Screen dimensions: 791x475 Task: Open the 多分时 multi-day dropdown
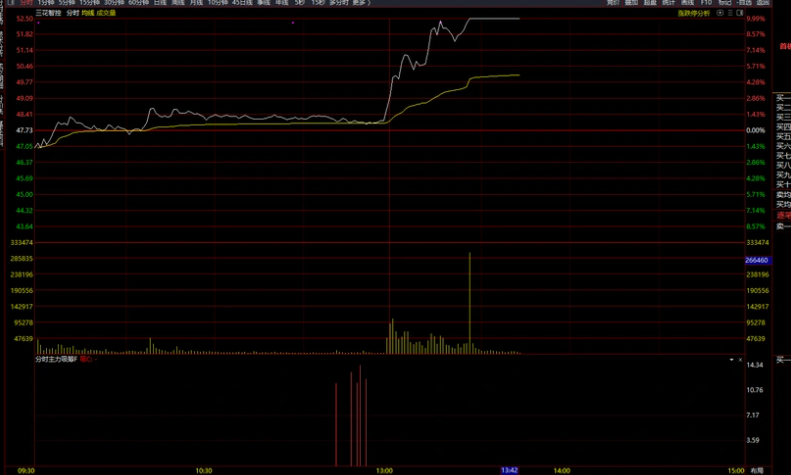[338, 3]
